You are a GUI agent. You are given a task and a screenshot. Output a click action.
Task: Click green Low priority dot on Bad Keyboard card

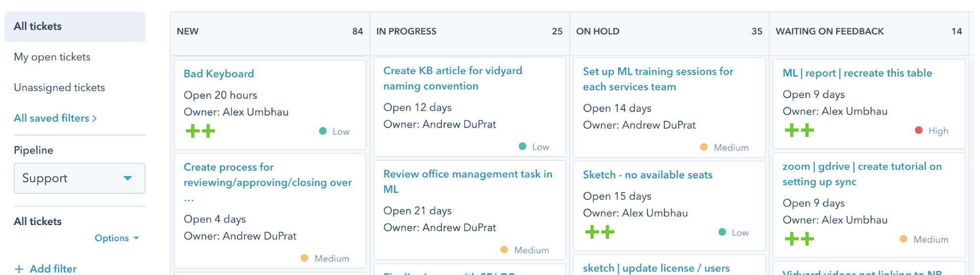coord(323,131)
